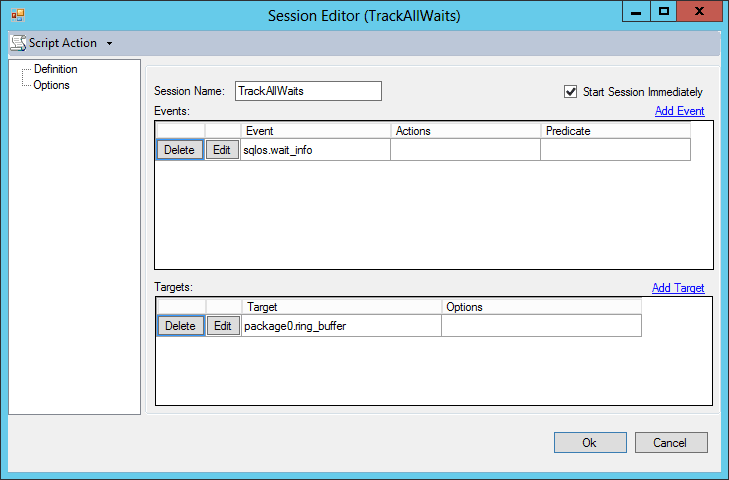Edit the sqlos.wait_info event
This screenshot has width=729, height=480.
click(222, 150)
